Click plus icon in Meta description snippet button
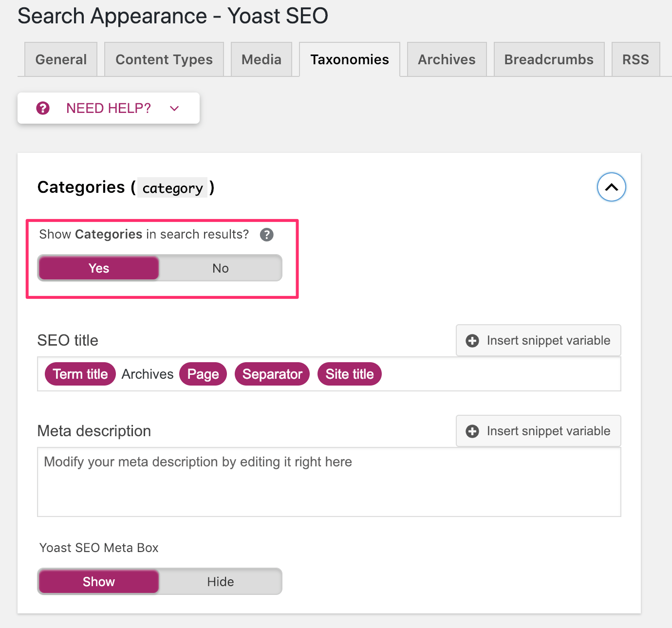 coord(472,431)
